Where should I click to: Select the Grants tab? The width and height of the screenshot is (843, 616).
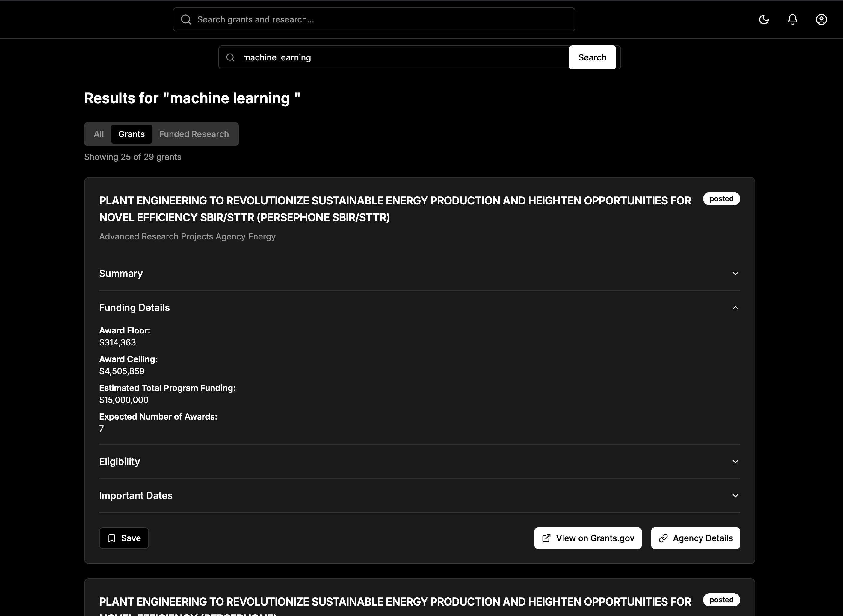click(131, 134)
